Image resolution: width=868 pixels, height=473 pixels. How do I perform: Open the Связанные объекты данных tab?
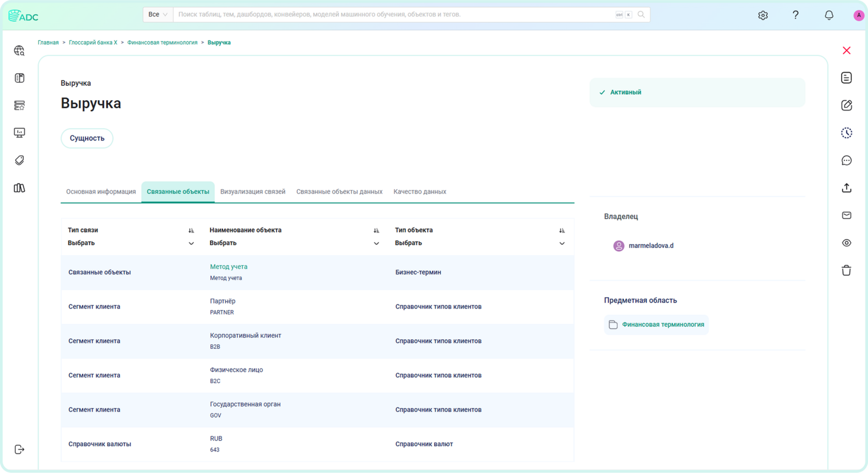click(339, 192)
